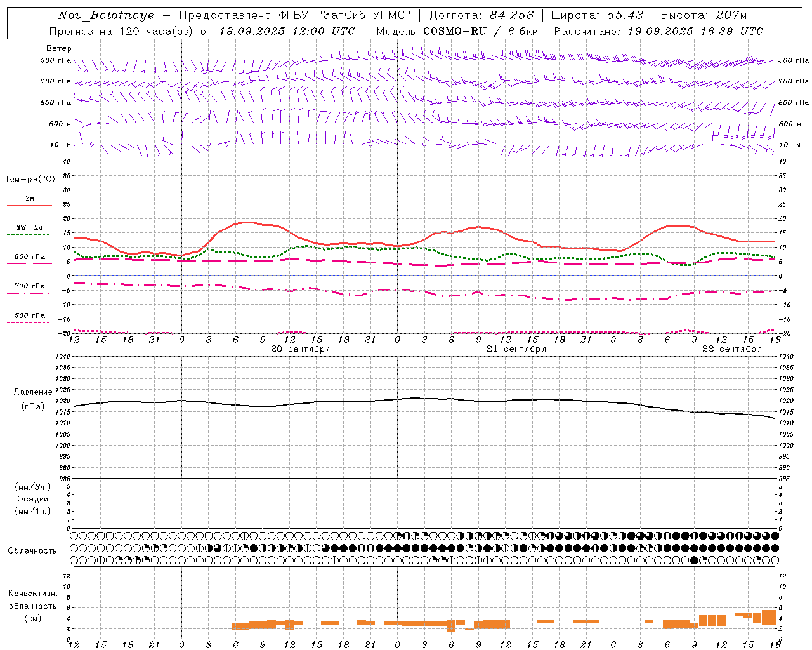Click the '21 сентября' date label
Viewport: 812px width, 650px height.
(x=516, y=349)
